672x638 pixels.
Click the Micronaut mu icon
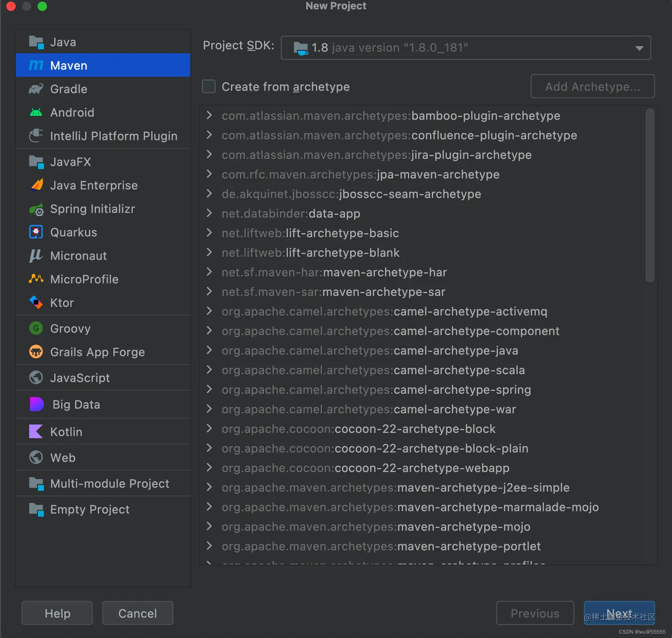pos(36,255)
